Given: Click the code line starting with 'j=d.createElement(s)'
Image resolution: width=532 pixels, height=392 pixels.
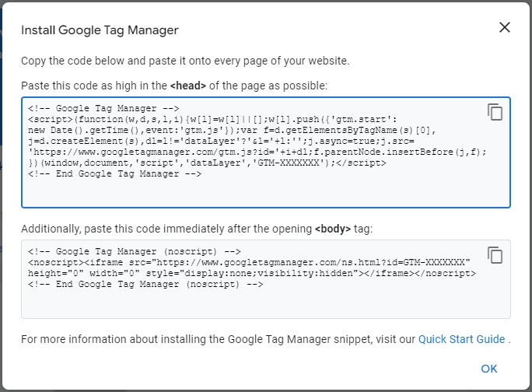Looking at the screenshot, I should coord(221,142).
